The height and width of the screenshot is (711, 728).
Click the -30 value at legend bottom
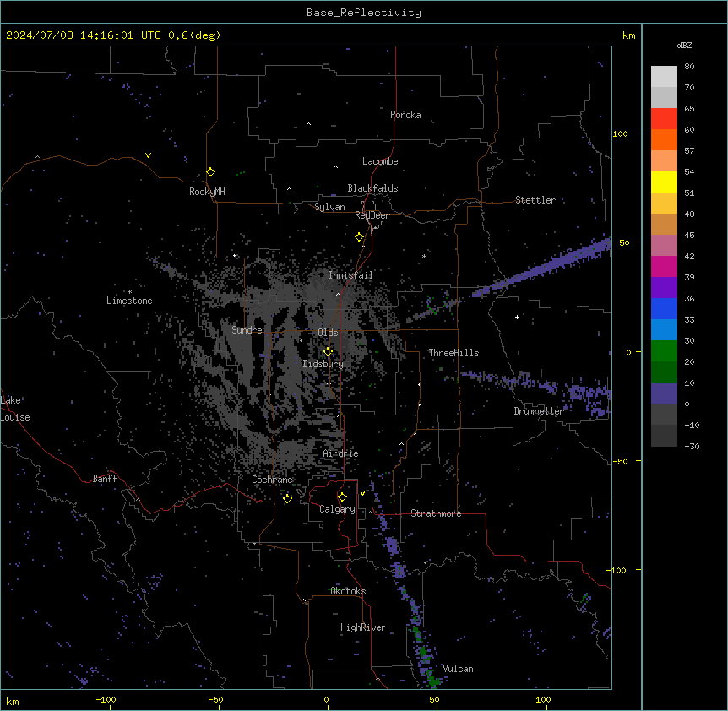tap(692, 447)
